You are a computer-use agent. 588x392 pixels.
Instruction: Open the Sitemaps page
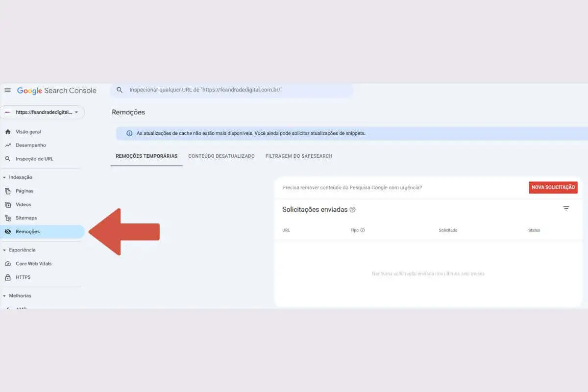(x=26, y=218)
